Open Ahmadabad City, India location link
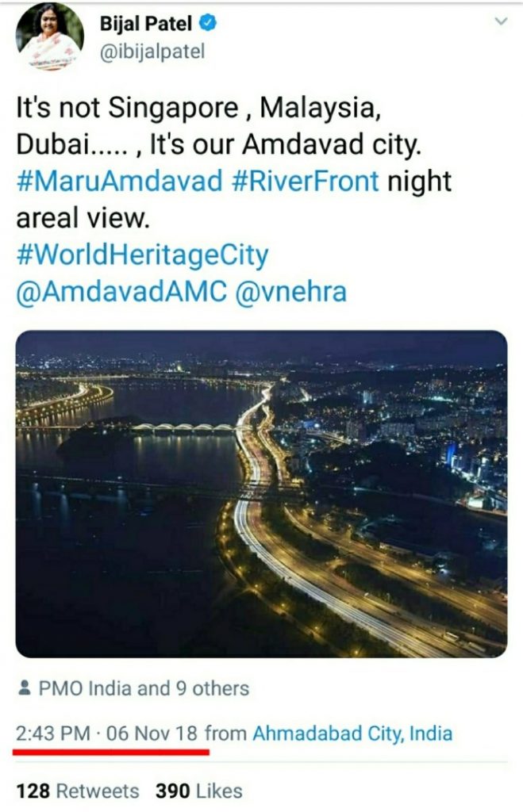The width and height of the screenshot is (523, 812). tap(352, 733)
